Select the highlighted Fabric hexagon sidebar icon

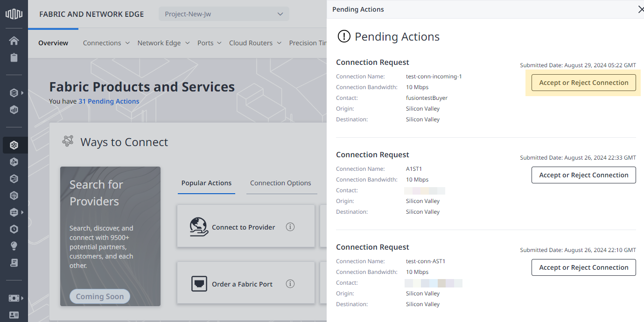click(14, 145)
